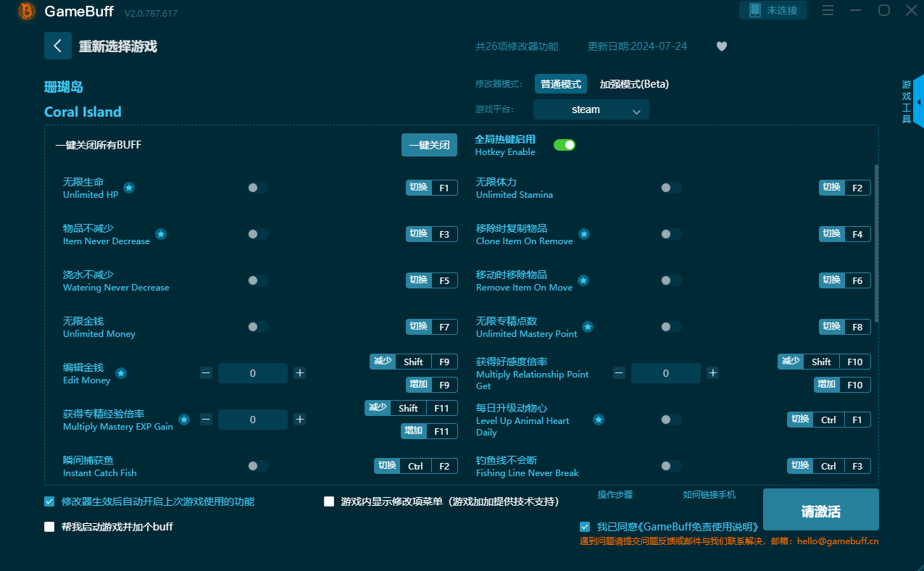The width and height of the screenshot is (924, 571).
Task: Open the 操作步骤 link
Action: [615, 494]
